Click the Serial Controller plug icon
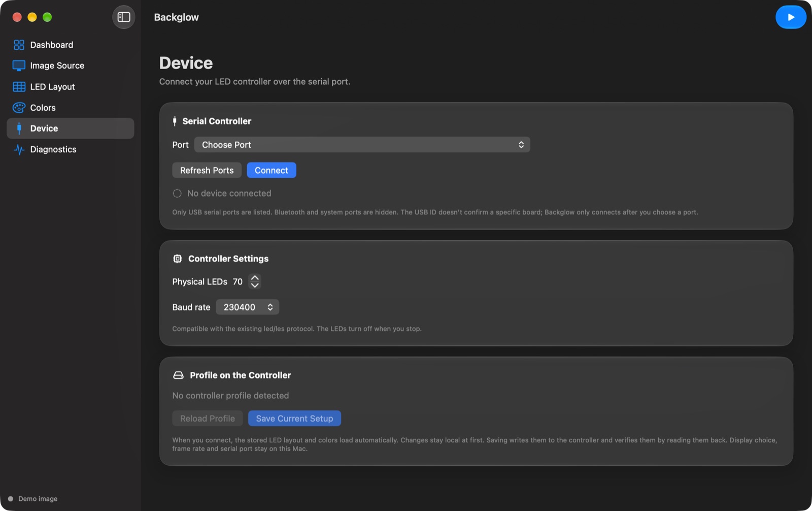 click(175, 121)
